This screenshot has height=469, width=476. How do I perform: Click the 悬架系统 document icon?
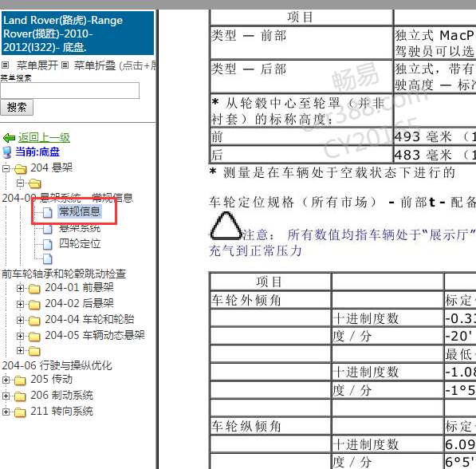click(47, 228)
